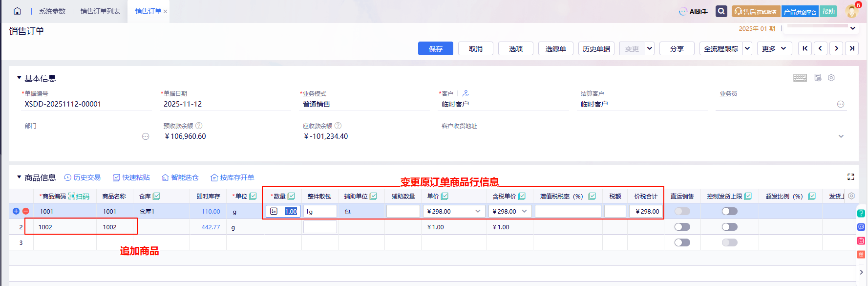
Task: Expand product table to fullscreen
Action: 851,177
